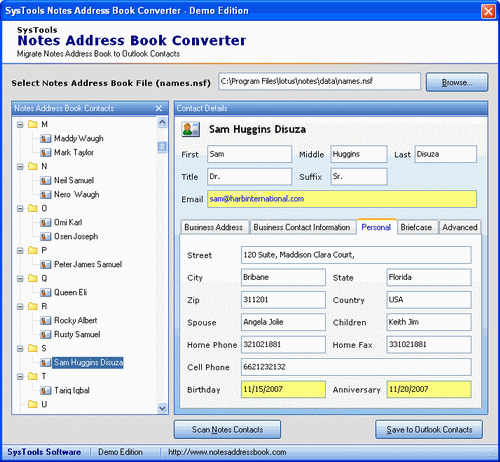The height and width of the screenshot is (462, 500).
Task: Collapse the N group in the tree
Action: (20, 167)
